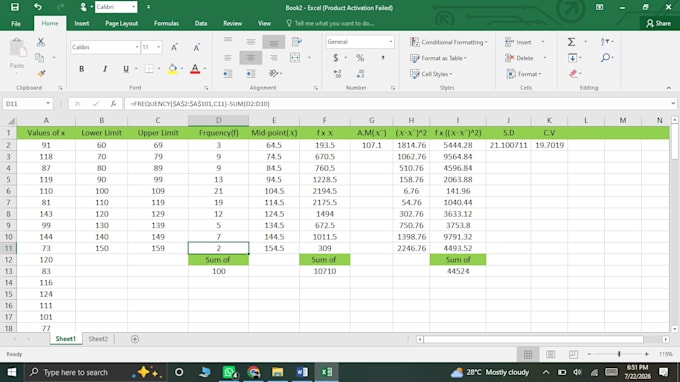Open the File menu

click(16, 23)
